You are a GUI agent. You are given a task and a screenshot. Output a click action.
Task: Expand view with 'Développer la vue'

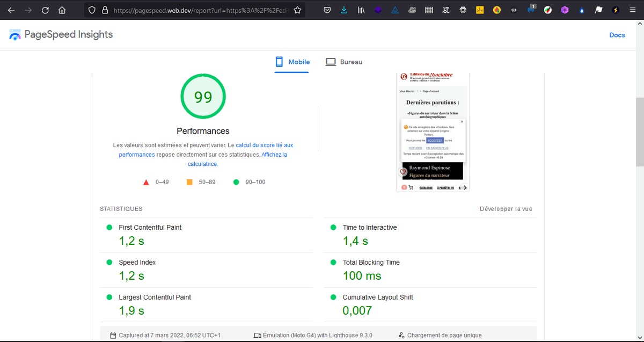tap(506, 209)
